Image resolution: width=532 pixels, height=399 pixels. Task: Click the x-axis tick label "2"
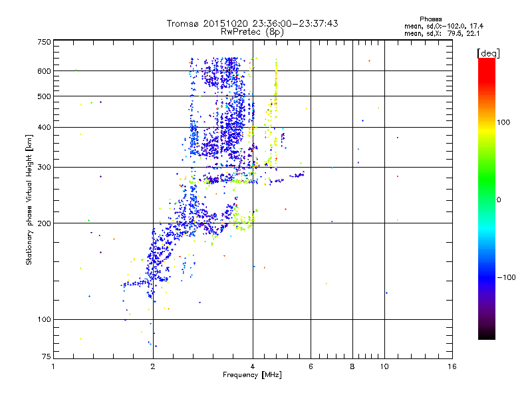[153, 366]
